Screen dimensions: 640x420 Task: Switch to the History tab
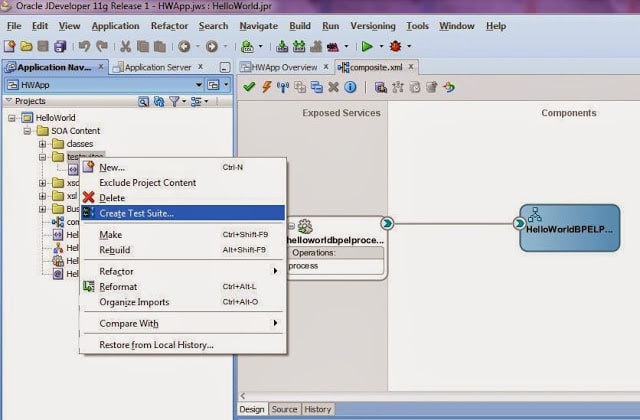point(318,409)
